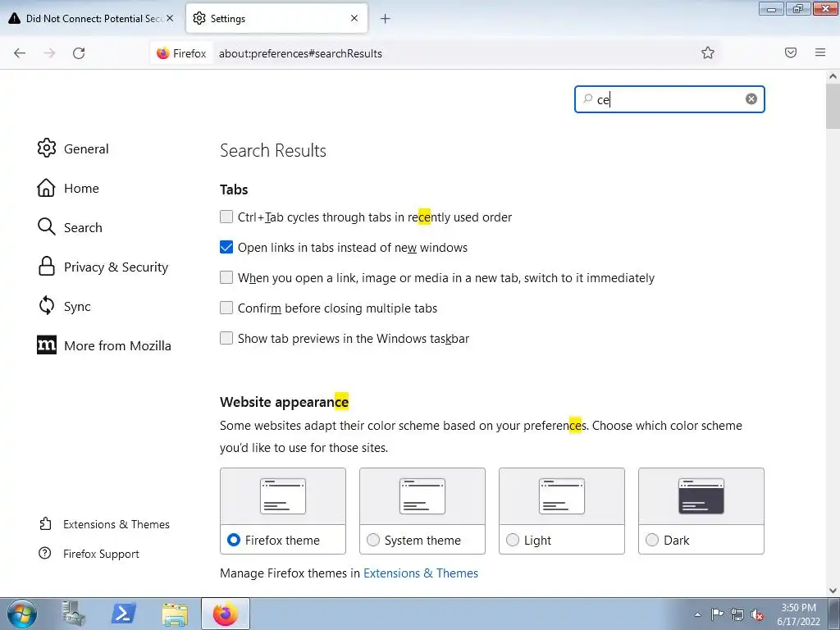
Task: Enable switching to new tab immediately
Action: [x=226, y=277]
